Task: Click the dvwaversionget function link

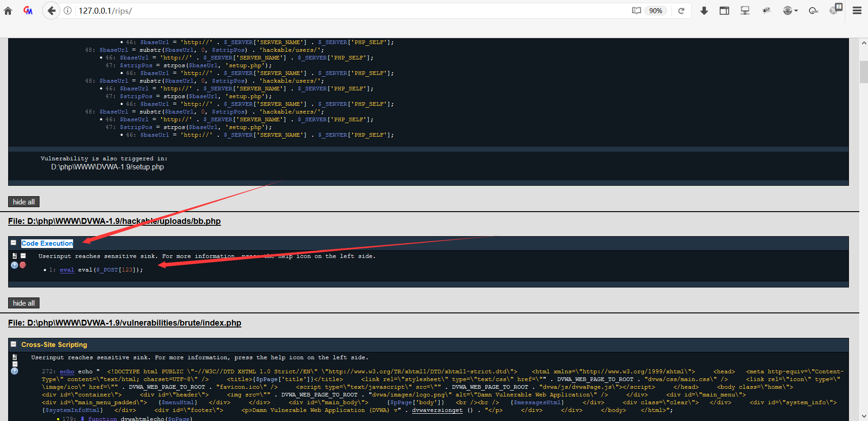Action: coord(437,410)
